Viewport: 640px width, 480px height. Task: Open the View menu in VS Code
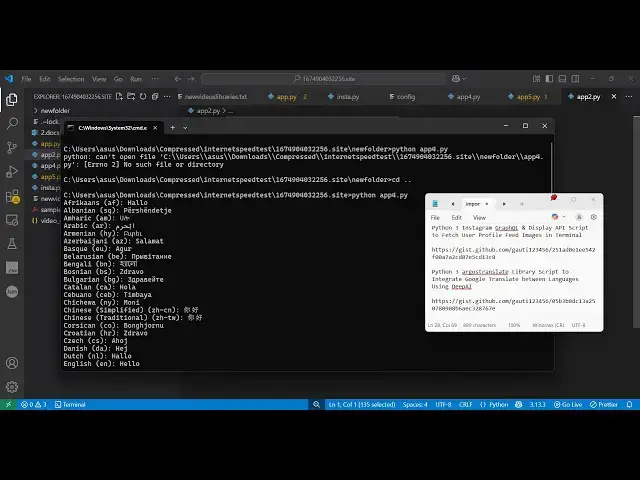pos(99,79)
